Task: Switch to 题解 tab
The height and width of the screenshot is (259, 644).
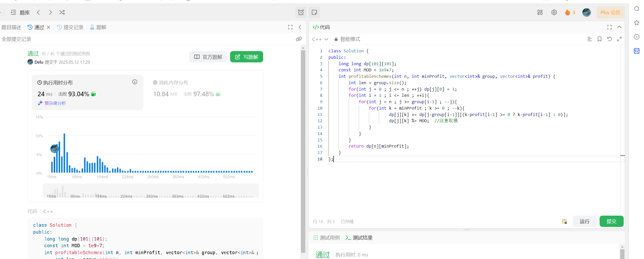Action: (x=98, y=27)
